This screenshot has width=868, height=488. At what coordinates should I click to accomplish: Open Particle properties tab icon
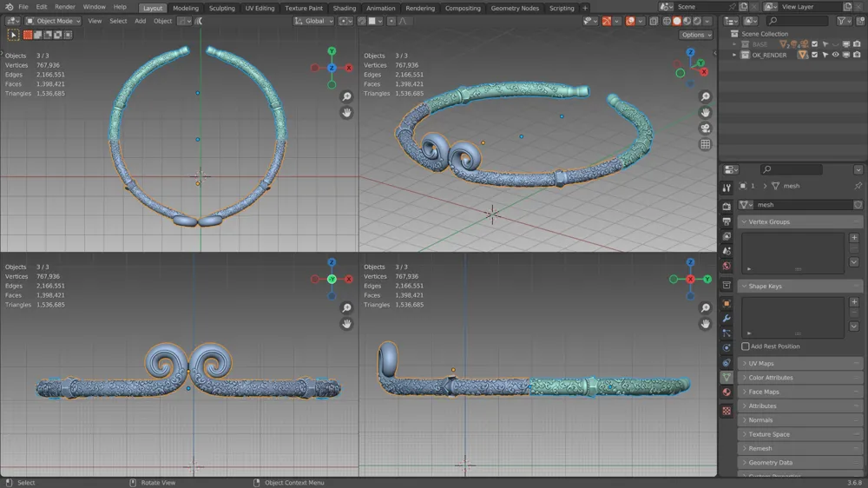click(727, 333)
